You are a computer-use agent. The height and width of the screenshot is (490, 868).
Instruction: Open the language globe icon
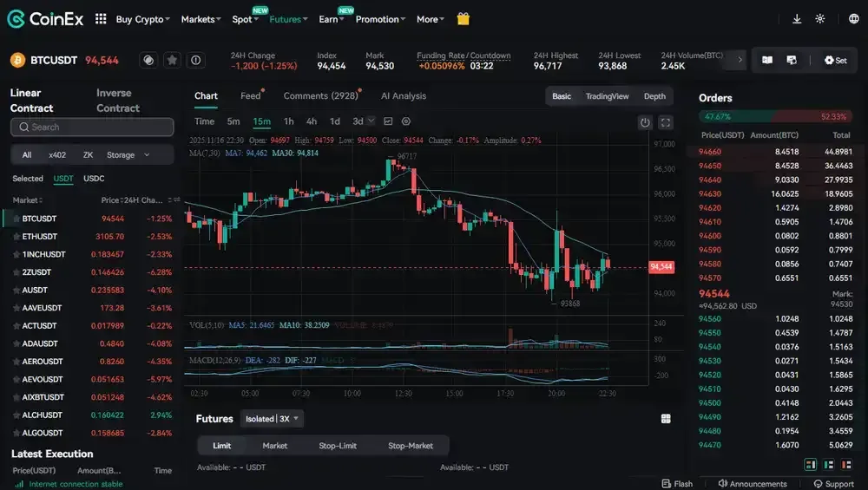pyautogui.click(x=854, y=19)
